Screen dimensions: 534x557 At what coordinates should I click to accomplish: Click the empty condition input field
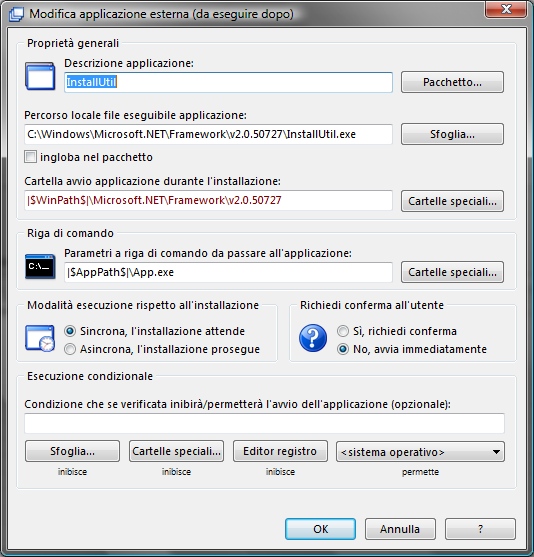264,423
